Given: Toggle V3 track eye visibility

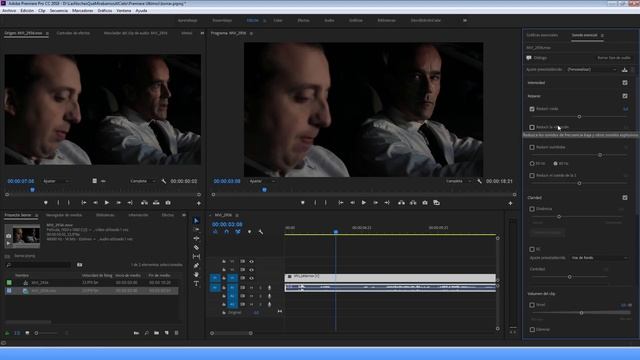Looking at the screenshot, I should tap(251, 261).
